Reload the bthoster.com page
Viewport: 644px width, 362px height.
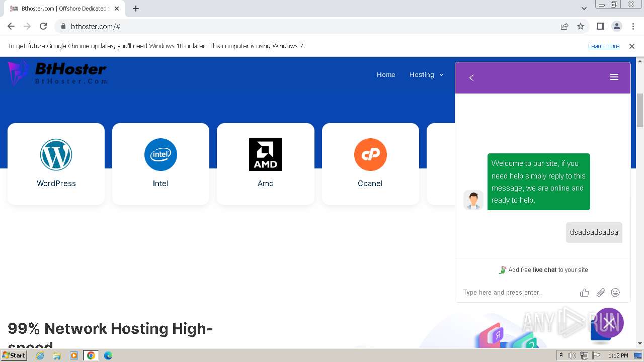point(43,26)
